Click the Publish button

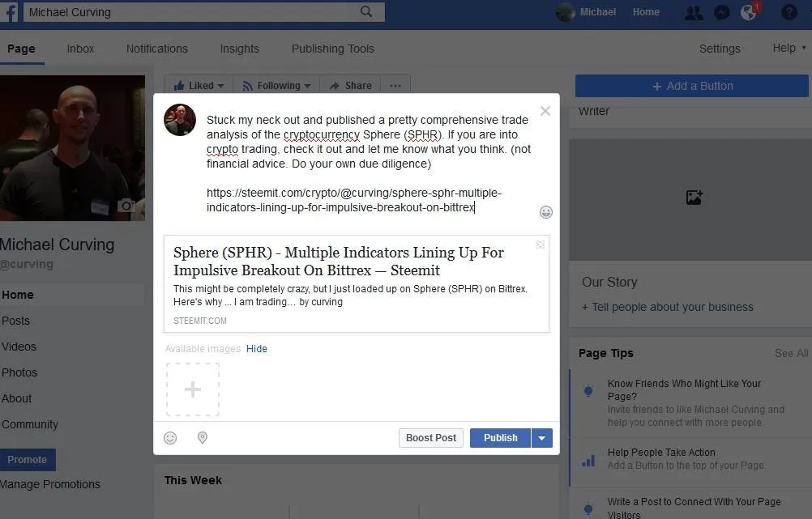tap(500, 438)
